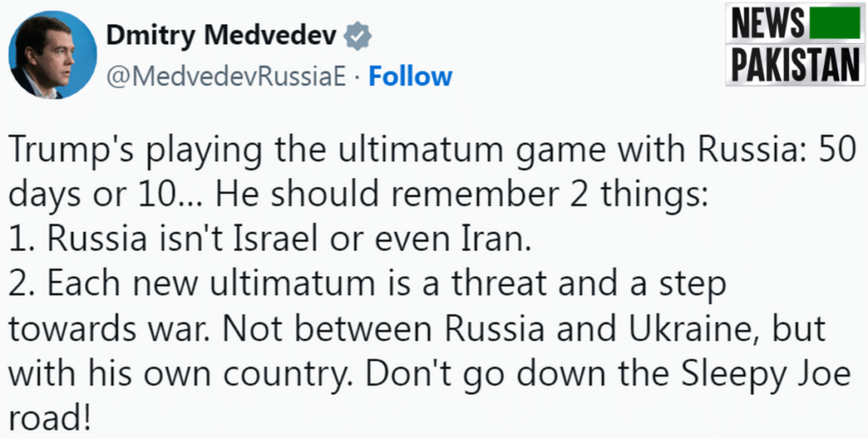868x439 pixels.
Task: Follow the MedvedevRussiaE account
Action: click(x=410, y=76)
